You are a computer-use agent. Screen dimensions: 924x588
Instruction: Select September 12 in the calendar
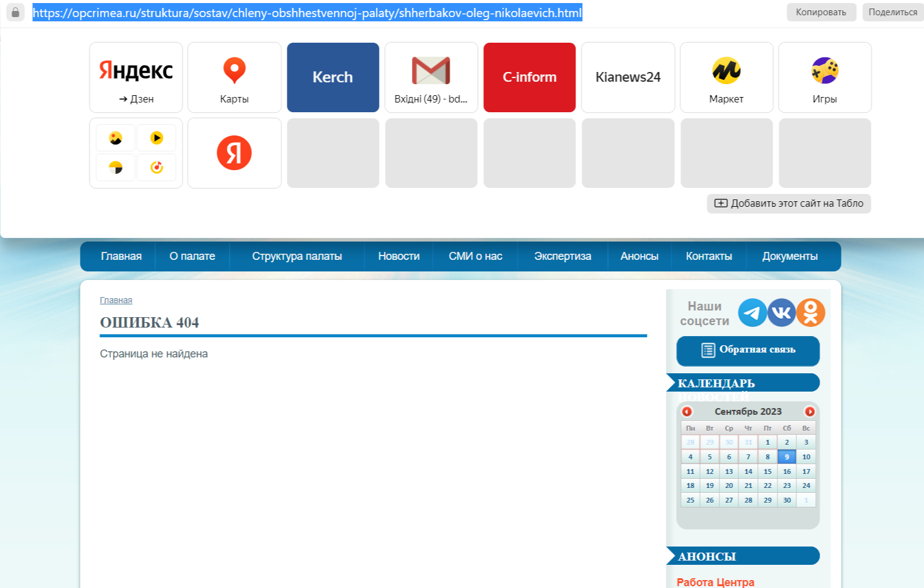click(710, 471)
